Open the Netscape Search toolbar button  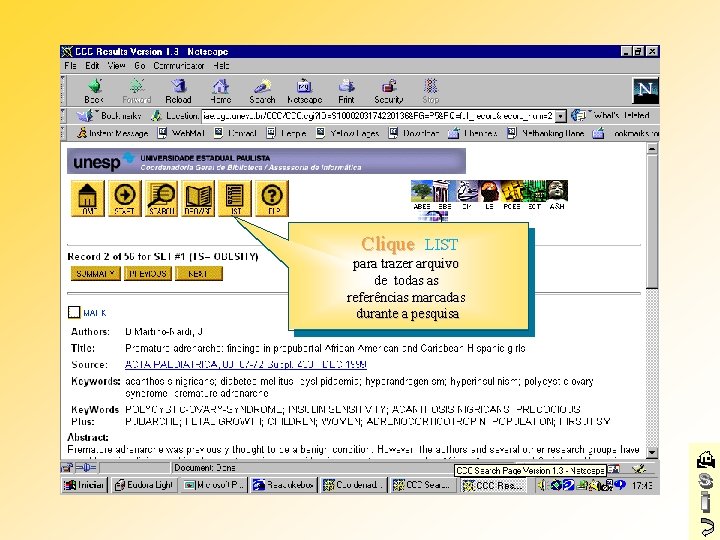pyautogui.click(x=262, y=91)
